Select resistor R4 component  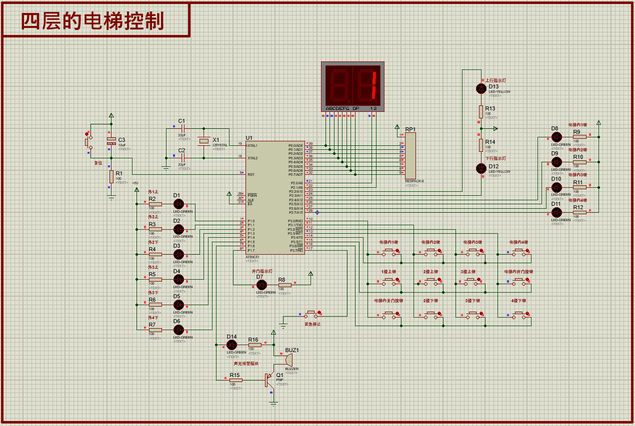155,254
